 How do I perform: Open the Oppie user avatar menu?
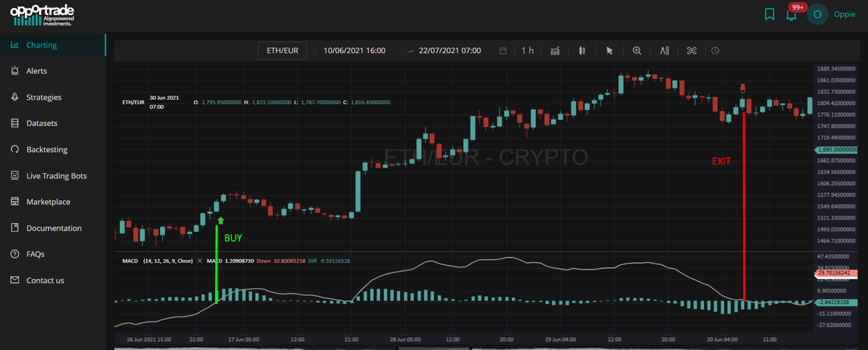point(817,14)
